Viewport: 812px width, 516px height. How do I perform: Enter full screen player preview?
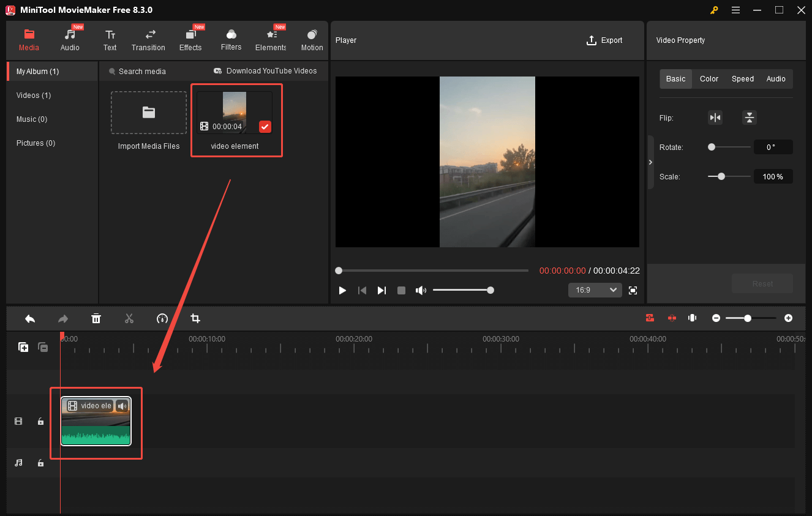[x=633, y=290]
